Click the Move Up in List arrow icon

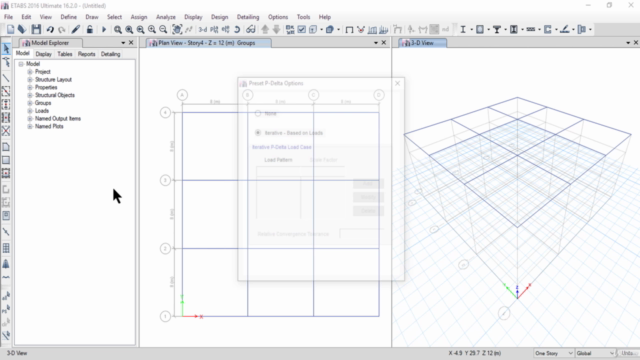pos(265,29)
